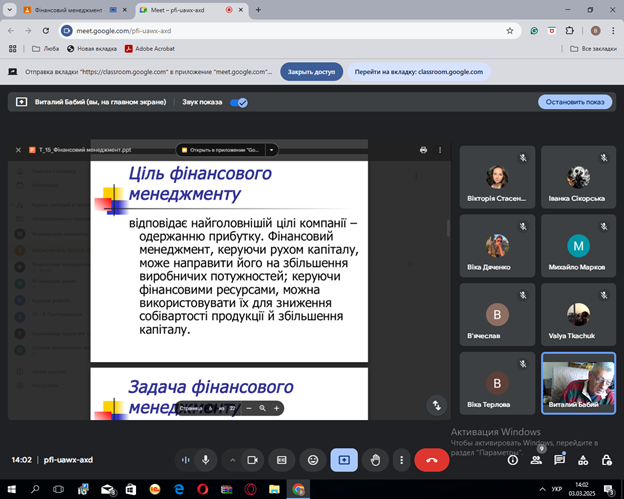Hang up with red leave call button

tap(432, 460)
